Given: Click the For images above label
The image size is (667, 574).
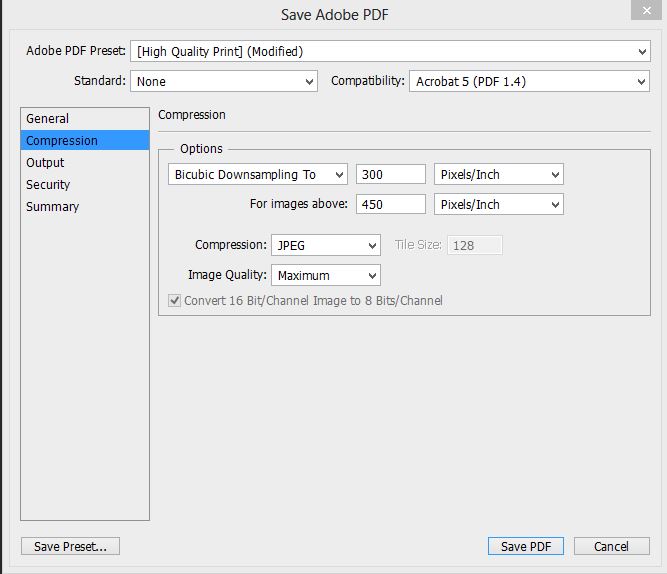Looking at the screenshot, I should (299, 204).
